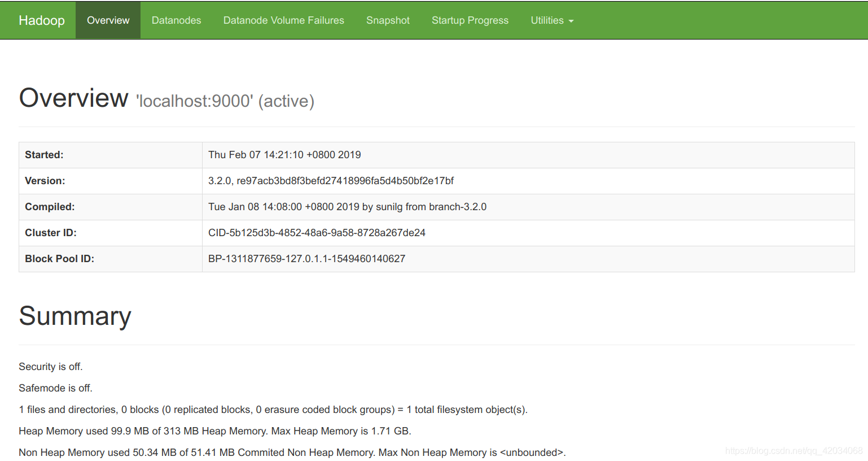Select the Non Heap Memory used line

click(292, 453)
